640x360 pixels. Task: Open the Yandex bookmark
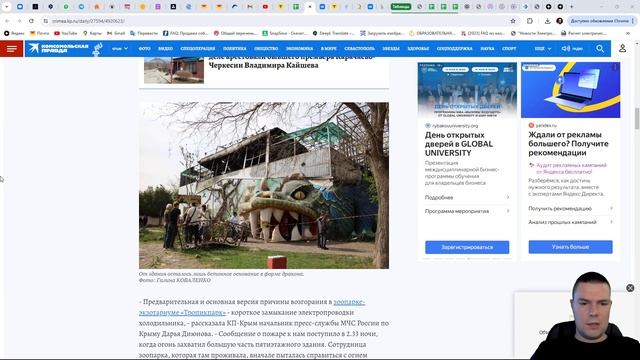click(x=14, y=33)
